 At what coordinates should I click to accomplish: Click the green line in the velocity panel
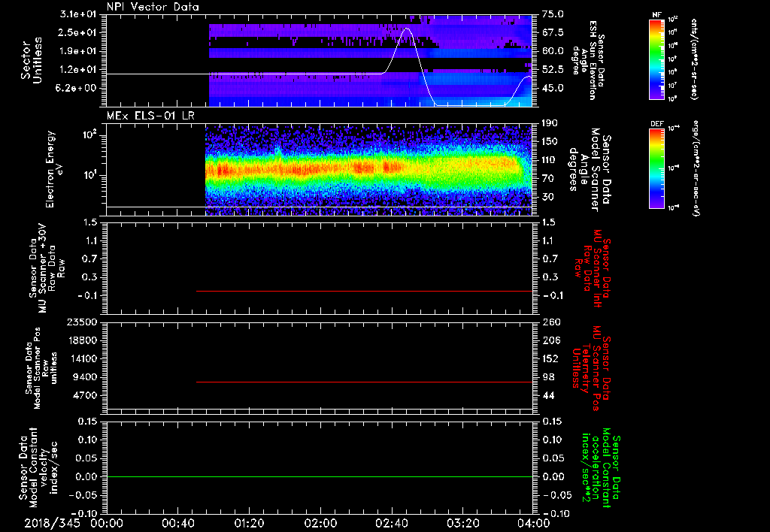pyautogui.click(x=320, y=476)
